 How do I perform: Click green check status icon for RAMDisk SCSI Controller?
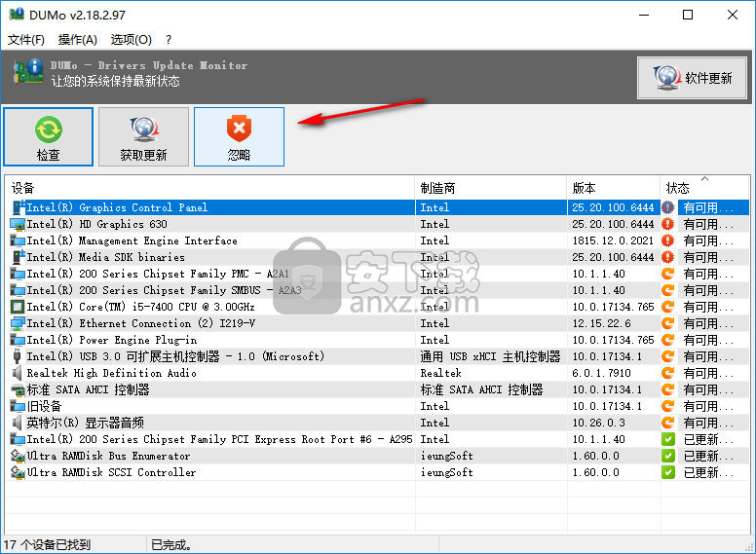click(x=667, y=472)
